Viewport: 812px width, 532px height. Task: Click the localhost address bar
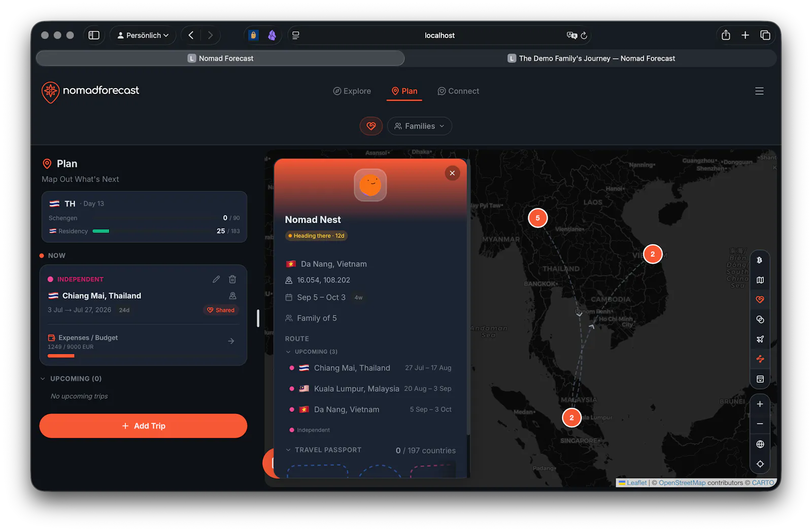[439, 36]
